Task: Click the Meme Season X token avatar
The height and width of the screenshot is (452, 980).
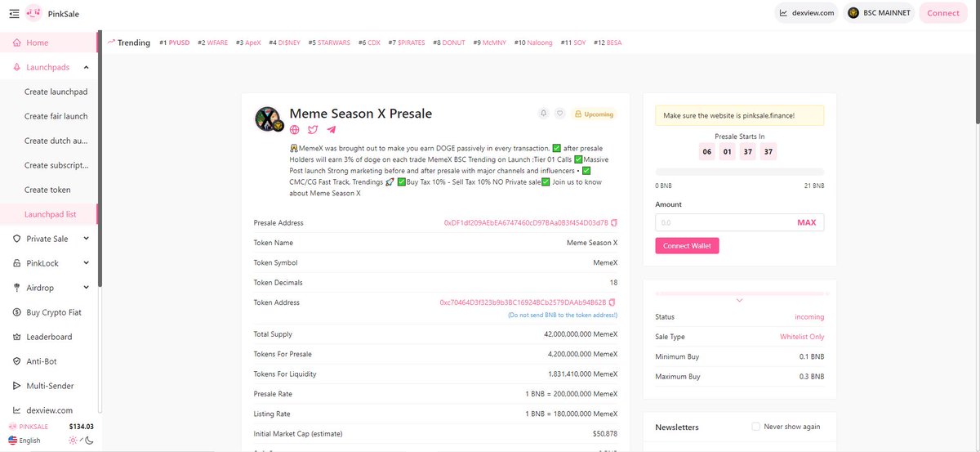Action: tap(269, 119)
